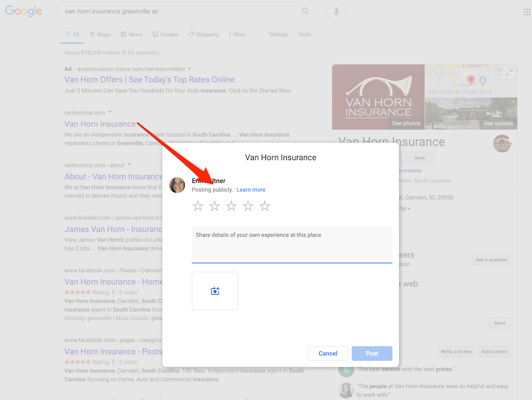Switch to the News tab
Screen dimensions: 532x400
pos(131,35)
